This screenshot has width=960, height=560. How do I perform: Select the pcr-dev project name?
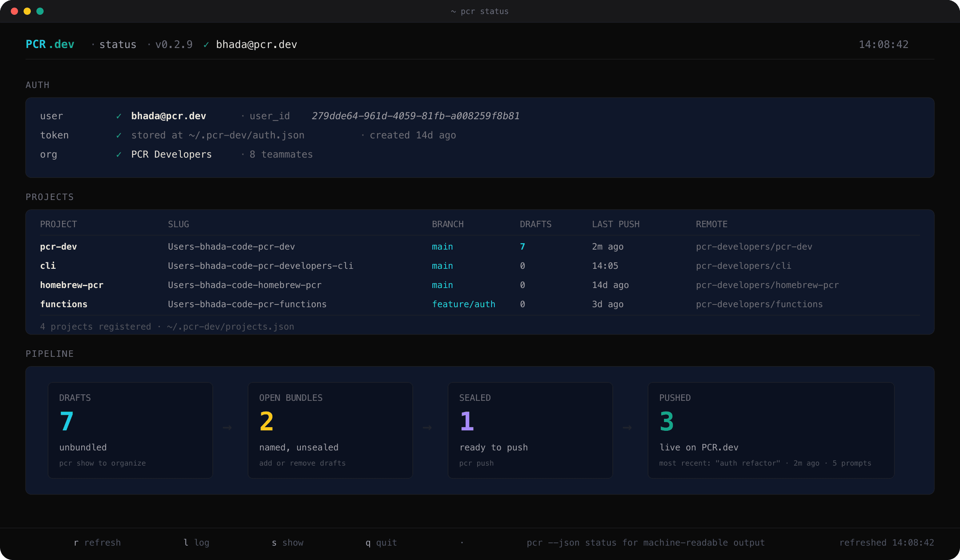(x=58, y=247)
